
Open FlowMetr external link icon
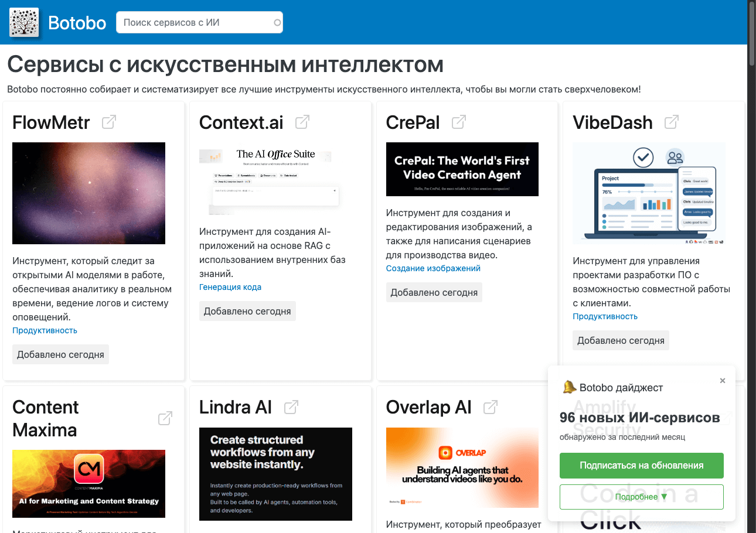109,122
